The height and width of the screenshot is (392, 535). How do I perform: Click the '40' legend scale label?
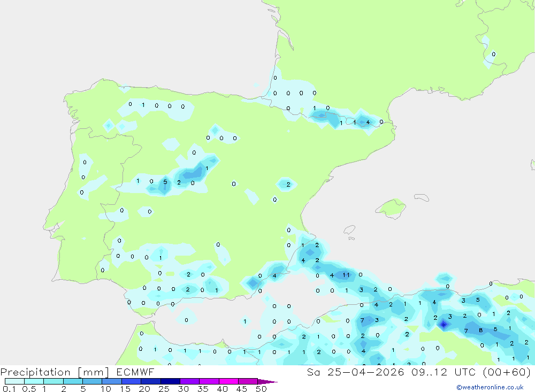[222, 389]
